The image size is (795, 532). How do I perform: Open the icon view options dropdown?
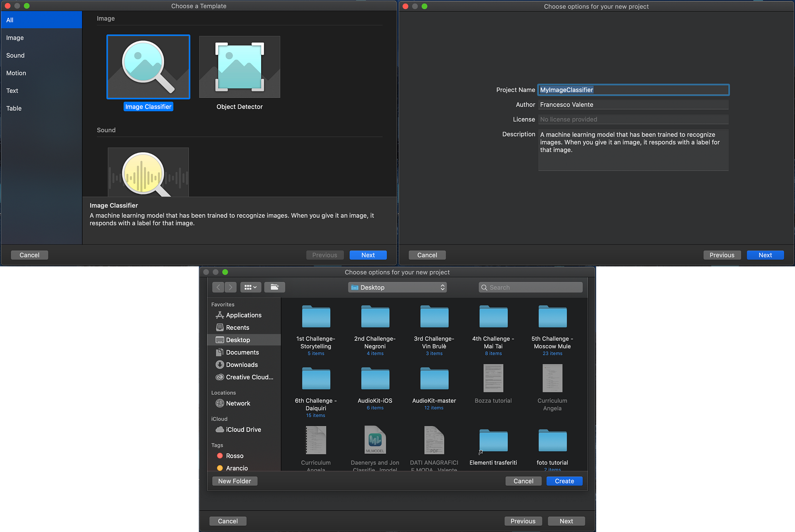coord(250,287)
